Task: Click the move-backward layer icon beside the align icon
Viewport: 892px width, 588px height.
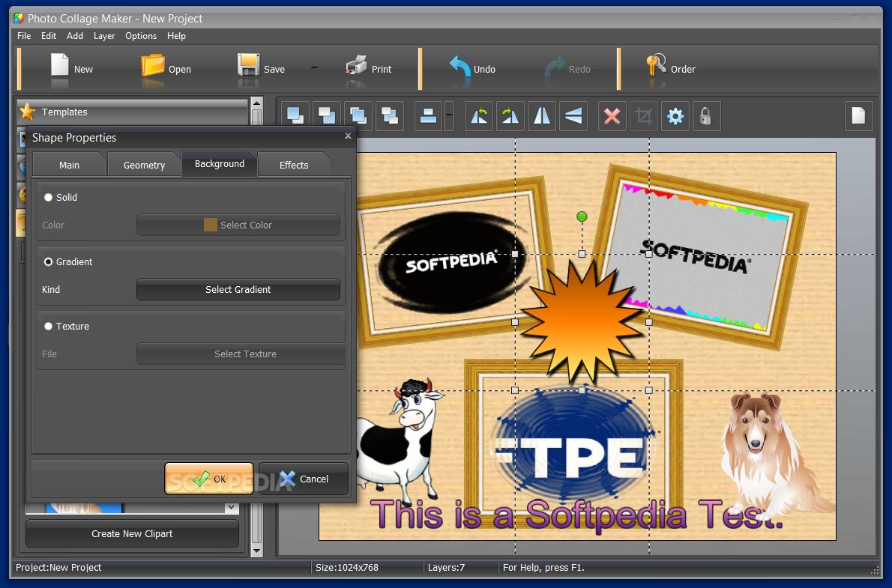Action: click(x=390, y=116)
